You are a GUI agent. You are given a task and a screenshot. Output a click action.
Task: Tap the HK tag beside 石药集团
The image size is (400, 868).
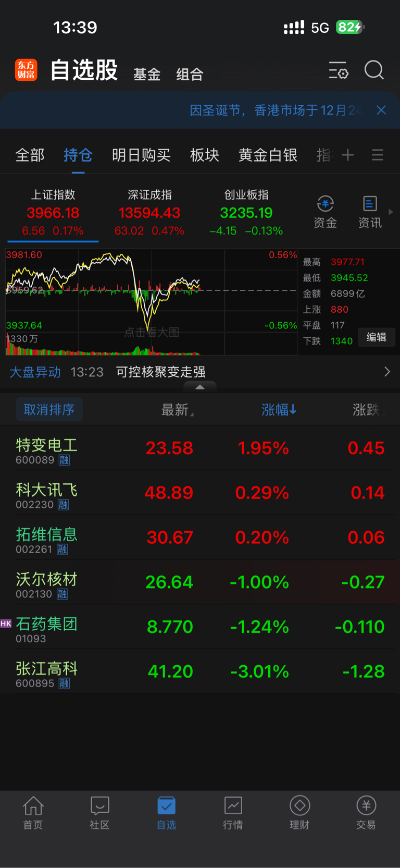(x=6, y=624)
